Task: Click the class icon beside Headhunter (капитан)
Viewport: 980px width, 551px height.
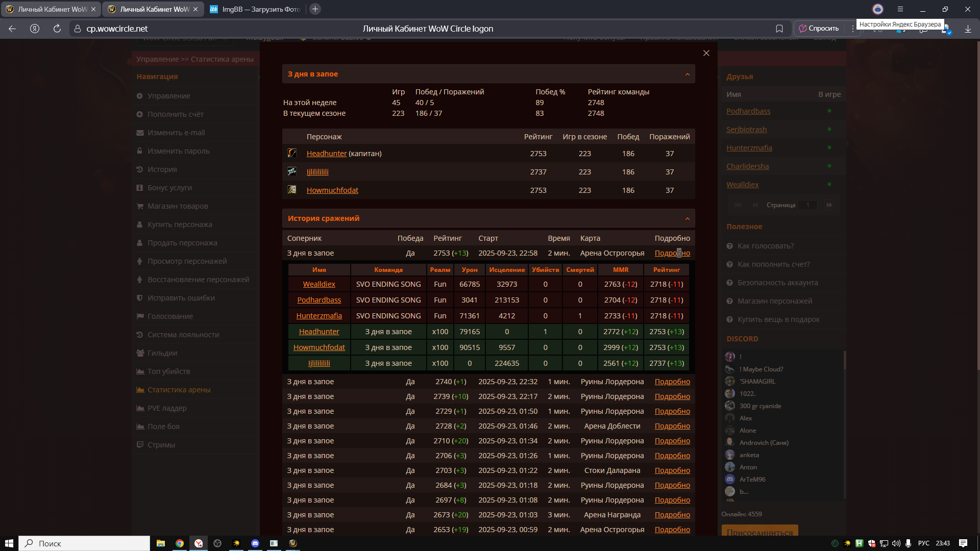Action: point(292,153)
